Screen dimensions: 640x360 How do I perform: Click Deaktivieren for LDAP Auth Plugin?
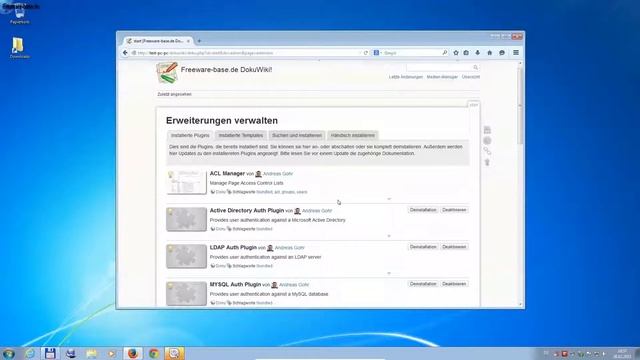point(454,247)
